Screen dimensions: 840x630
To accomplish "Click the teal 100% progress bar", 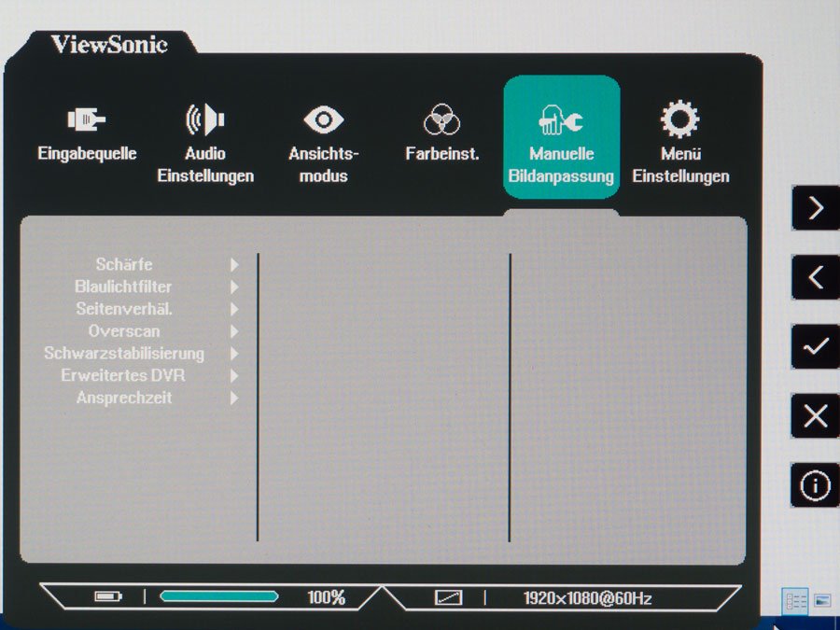I will pyautogui.click(x=218, y=596).
